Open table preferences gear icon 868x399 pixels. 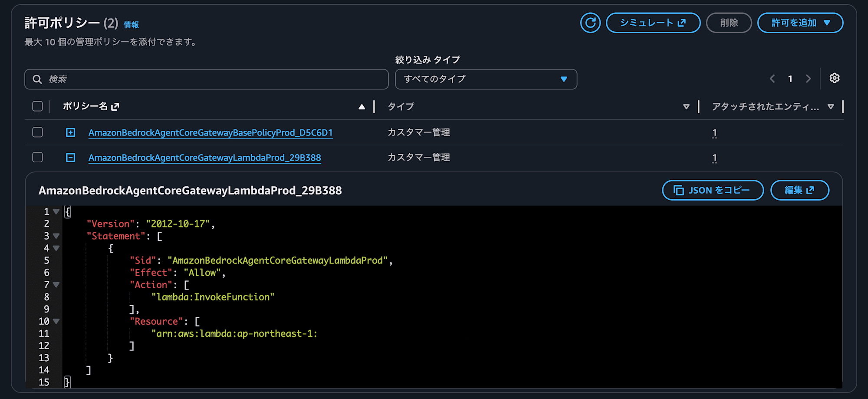pyautogui.click(x=834, y=78)
